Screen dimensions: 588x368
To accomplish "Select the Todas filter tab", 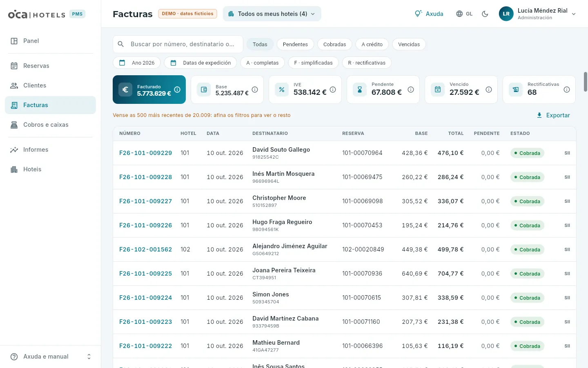I will [260, 44].
